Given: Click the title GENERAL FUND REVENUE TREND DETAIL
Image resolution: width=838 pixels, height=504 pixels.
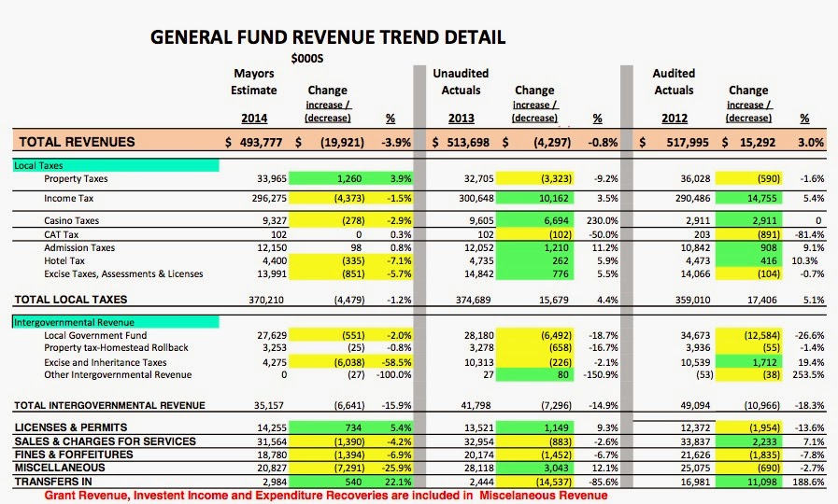Looking at the screenshot, I should [328, 37].
